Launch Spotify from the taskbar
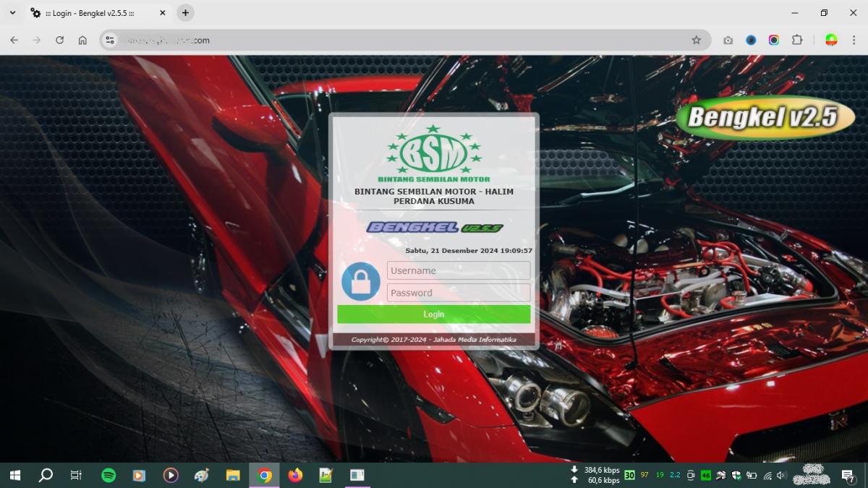Screen dimensions: 868x488 tap(109, 475)
